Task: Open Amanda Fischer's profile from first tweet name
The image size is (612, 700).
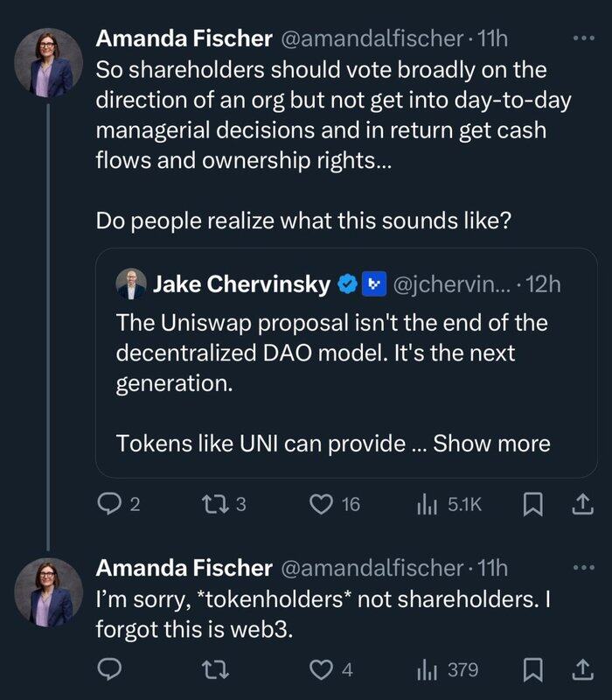Action: point(184,38)
